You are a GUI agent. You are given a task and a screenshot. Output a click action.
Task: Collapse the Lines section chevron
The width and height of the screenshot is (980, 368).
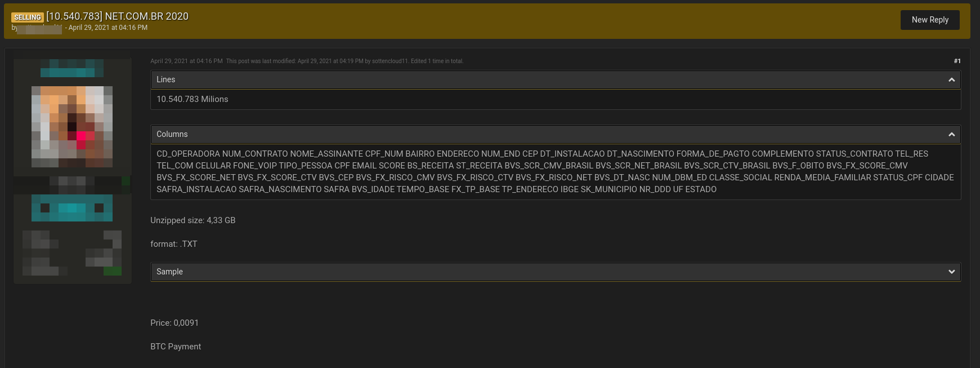951,80
